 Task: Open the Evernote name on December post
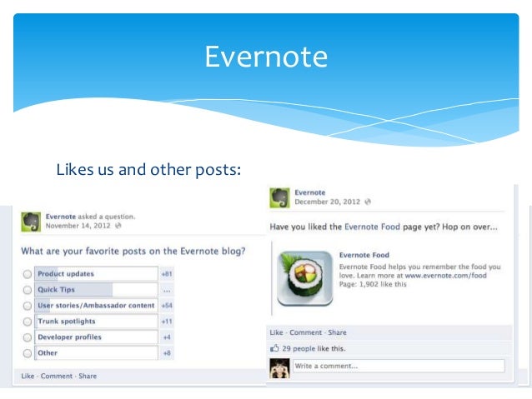[x=309, y=192]
